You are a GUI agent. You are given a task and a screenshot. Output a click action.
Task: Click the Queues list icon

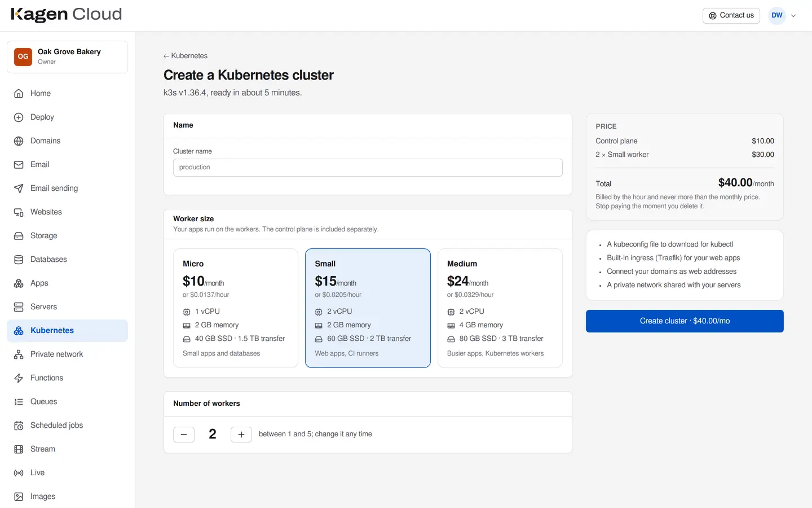tap(19, 402)
